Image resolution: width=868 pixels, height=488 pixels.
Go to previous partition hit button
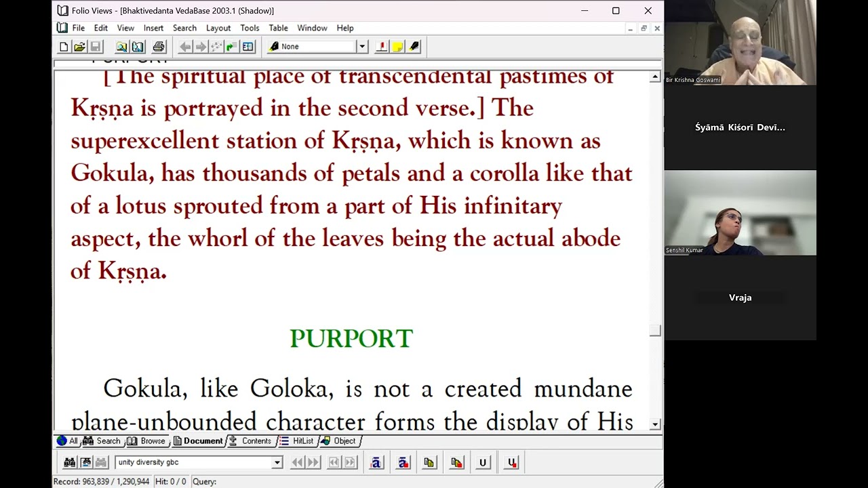click(x=334, y=462)
